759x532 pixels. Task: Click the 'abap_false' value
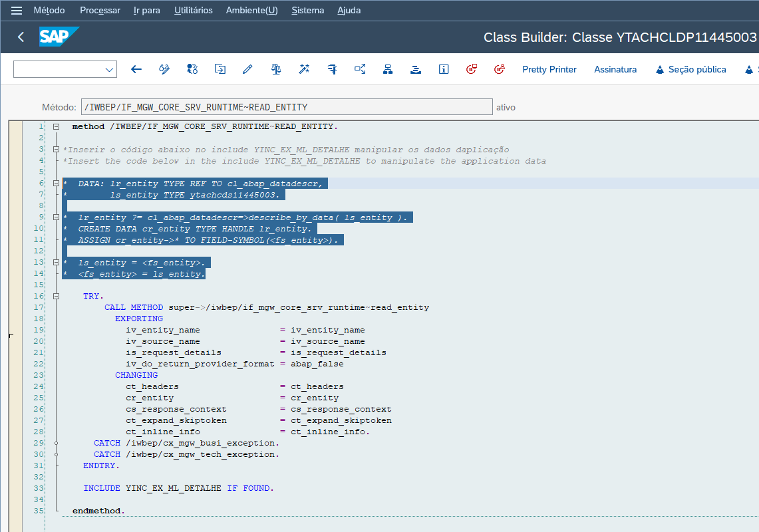tap(317, 364)
